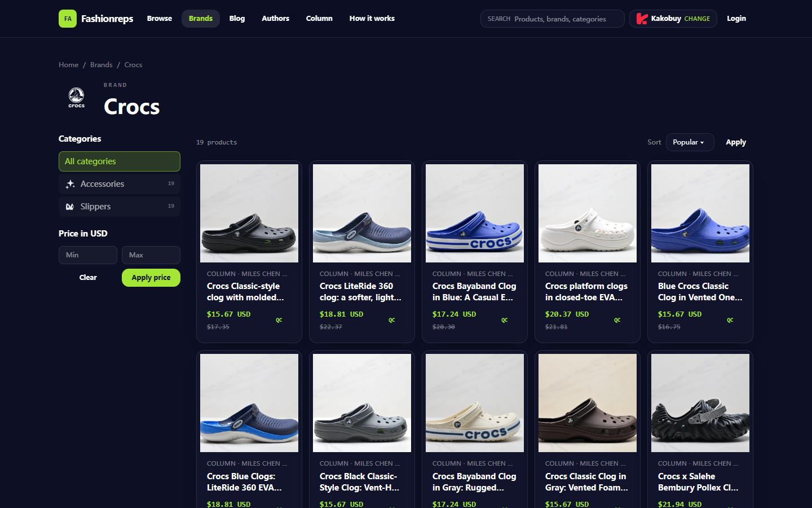
Task: Open QC for Crocs platform clogs
Action: coord(617,320)
